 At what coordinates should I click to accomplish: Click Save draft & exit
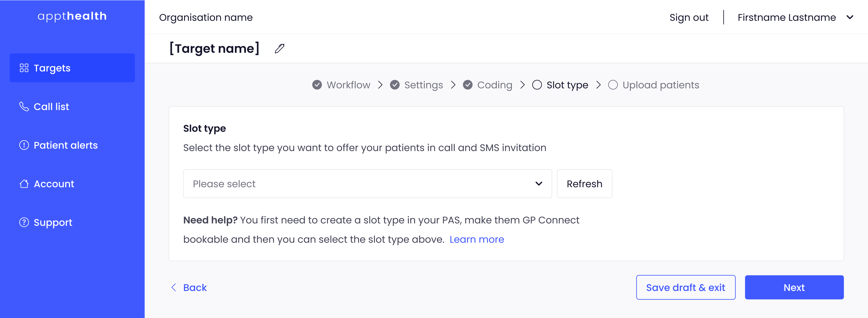[685, 287]
